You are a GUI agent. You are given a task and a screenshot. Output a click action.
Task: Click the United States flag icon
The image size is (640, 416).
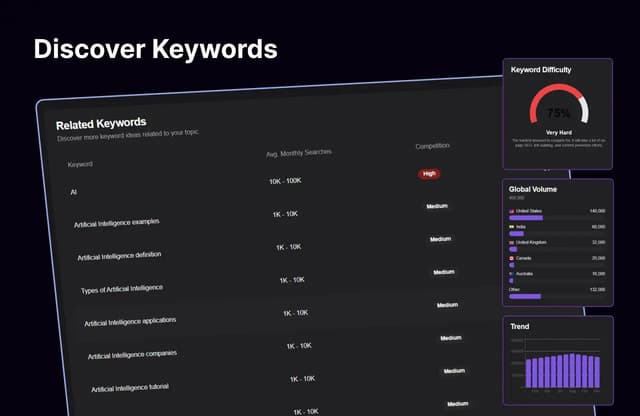coord(512,212)
